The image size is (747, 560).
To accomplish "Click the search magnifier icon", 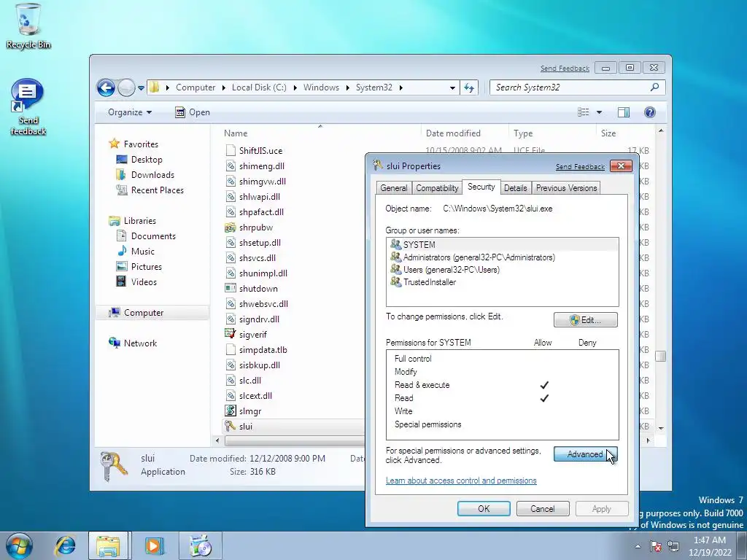I will [654, 87].
